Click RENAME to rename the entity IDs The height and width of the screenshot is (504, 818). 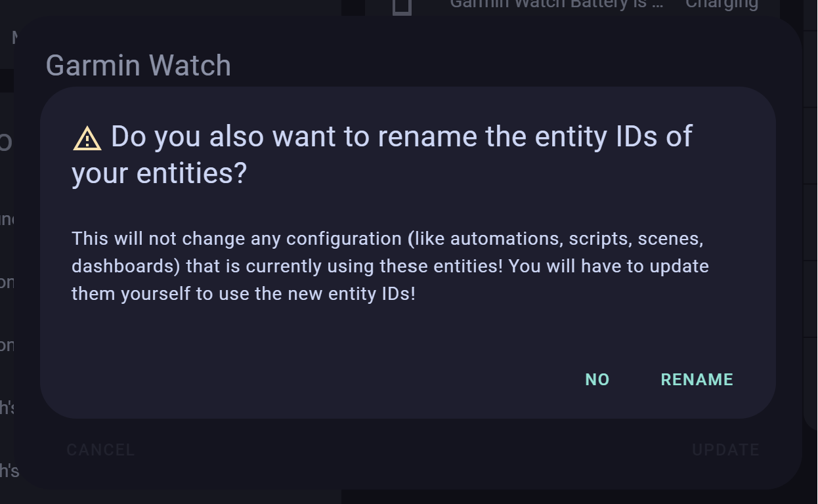[x=697, y=379]
